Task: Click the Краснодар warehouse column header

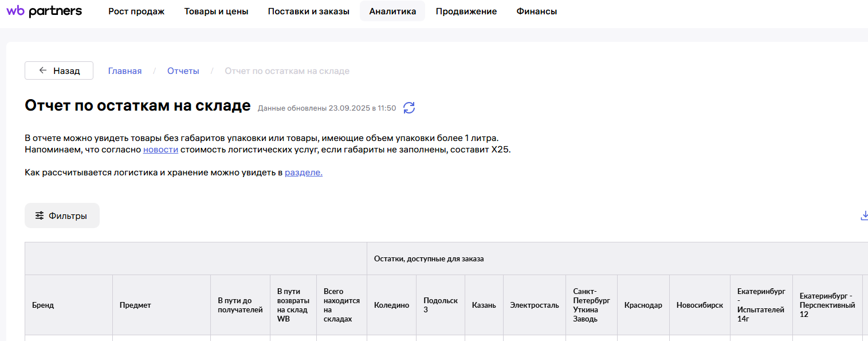Action: tap(643, 305)
